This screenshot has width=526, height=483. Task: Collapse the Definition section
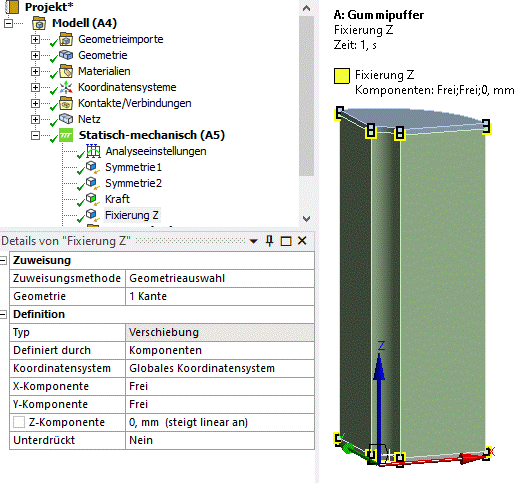click(3, 314)
